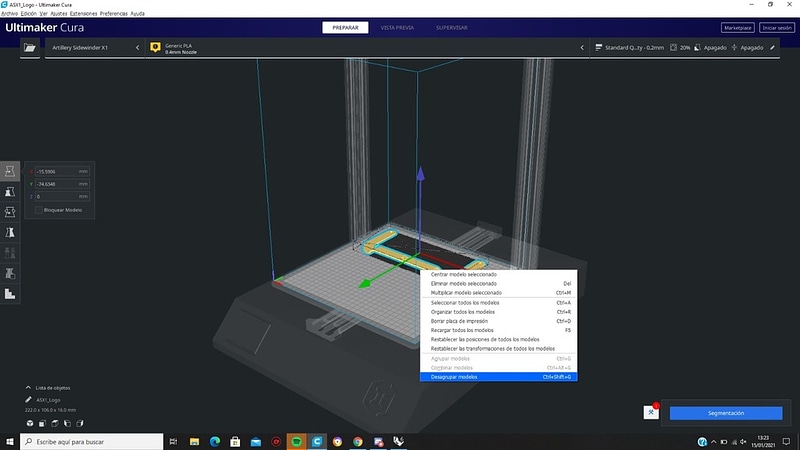Collapse the Lista de objetos panel

click(x=28, y=388)
